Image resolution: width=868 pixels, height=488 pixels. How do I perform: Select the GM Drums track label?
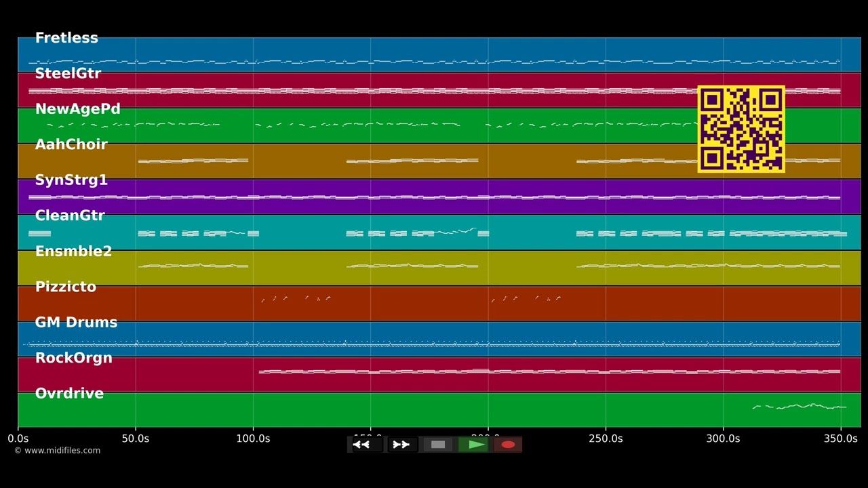pos(76,323)
